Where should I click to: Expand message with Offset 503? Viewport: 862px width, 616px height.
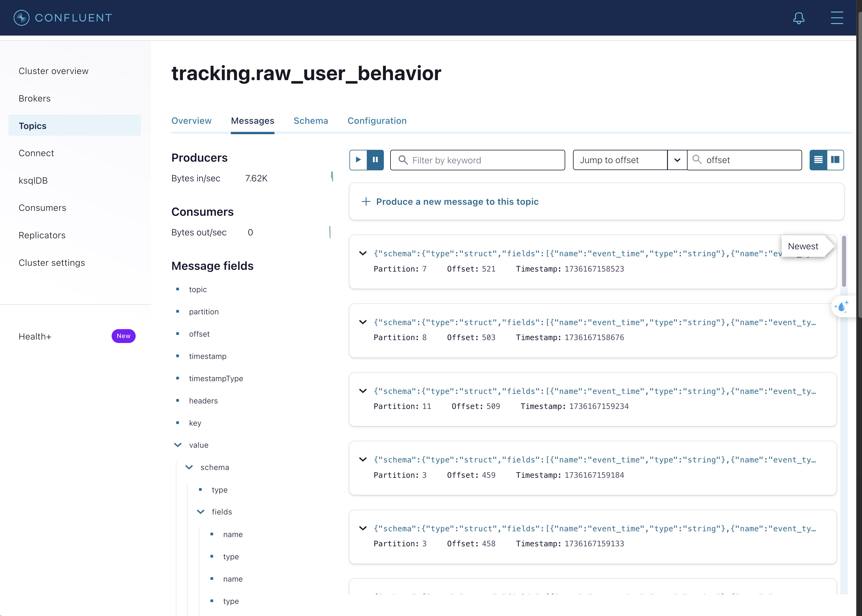pyautogui.click(x=363, y=322)
